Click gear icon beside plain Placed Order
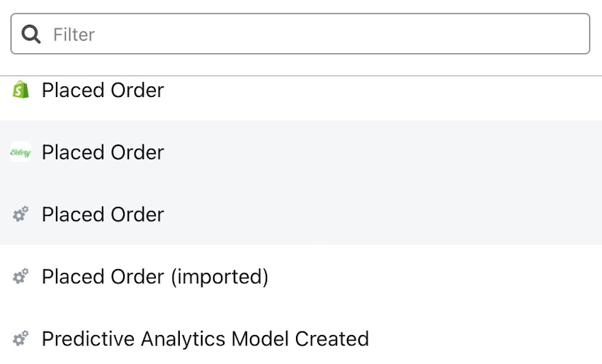Image resolution: width=602 pixels, height=364 pixels. (21, 215)
